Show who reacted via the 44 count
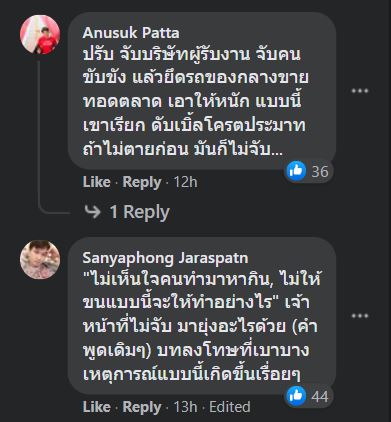This screenshot has width=391, height=422. click(x=320, y=397)
